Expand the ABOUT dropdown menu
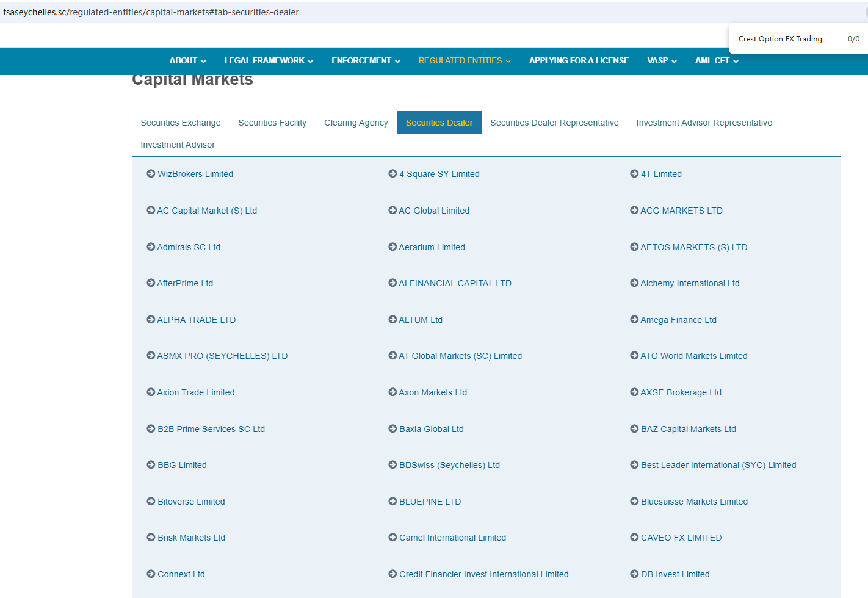 click(187, 61)
